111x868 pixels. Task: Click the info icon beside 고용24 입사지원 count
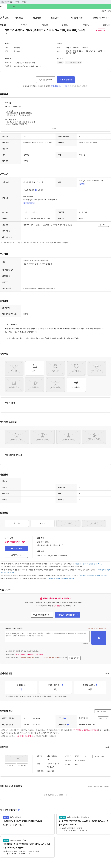click(97, 685)
